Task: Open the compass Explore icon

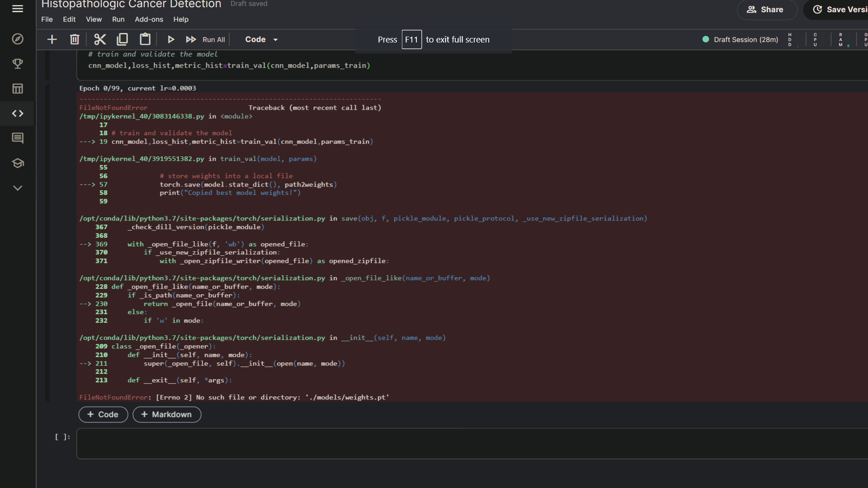Action: point(18,39)
